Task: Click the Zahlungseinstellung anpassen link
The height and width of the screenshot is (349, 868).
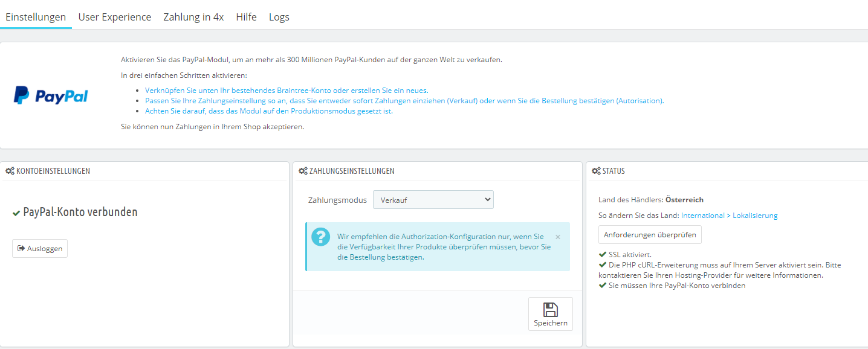Action: 404,101
